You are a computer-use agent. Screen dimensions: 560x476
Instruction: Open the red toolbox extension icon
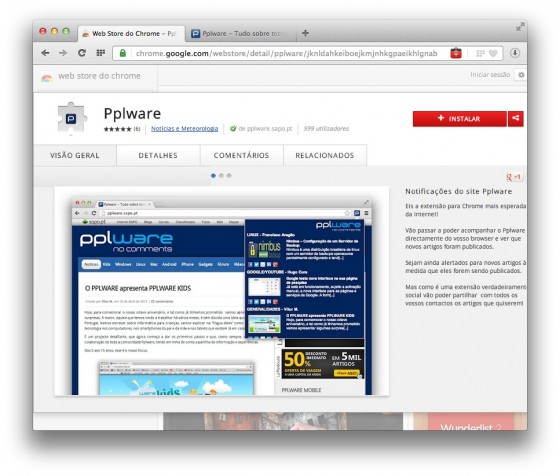(456, 53)
